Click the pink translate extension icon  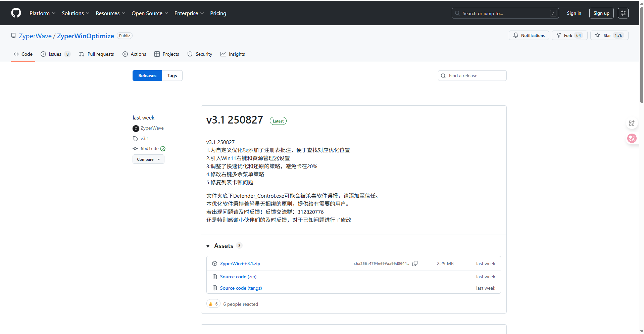tap(632, 138)
